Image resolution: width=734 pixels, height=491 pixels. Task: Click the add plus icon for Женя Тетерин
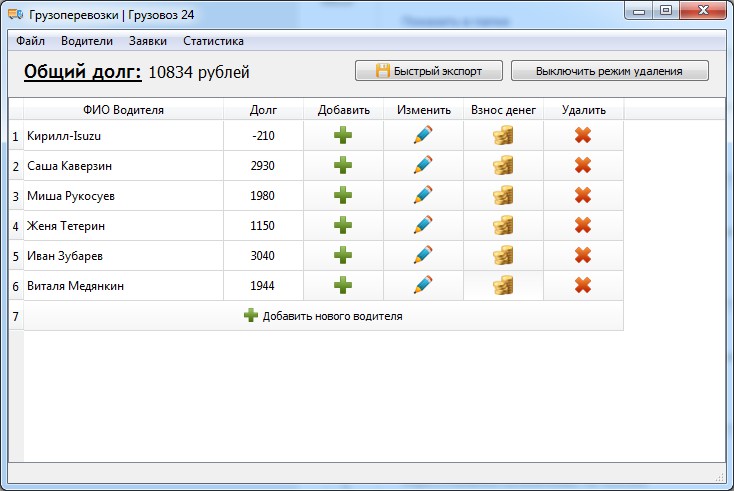tap(343, 226)
